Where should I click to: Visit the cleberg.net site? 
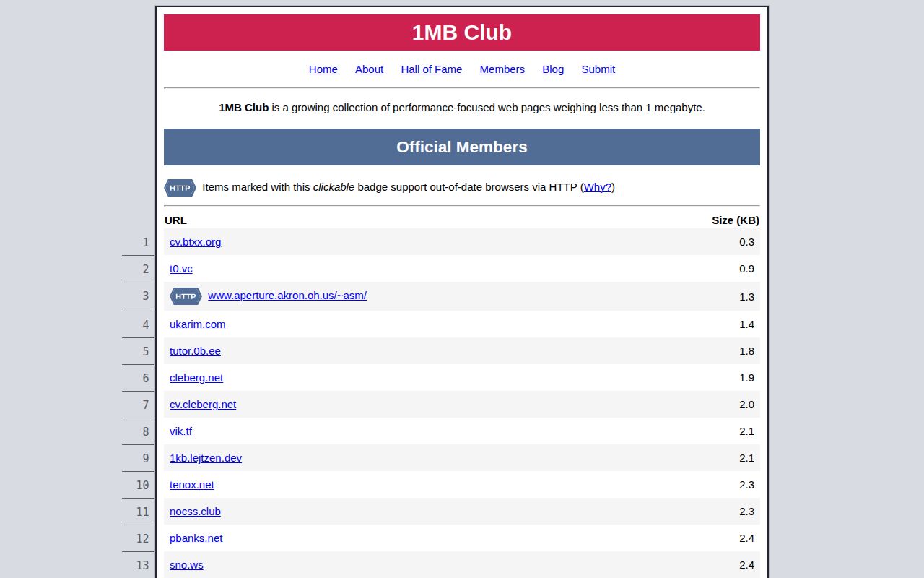coord(196,378)
